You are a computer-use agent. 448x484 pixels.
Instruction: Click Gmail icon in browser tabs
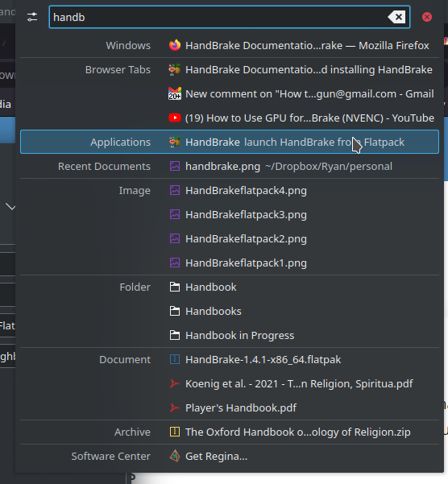point(175,94)
